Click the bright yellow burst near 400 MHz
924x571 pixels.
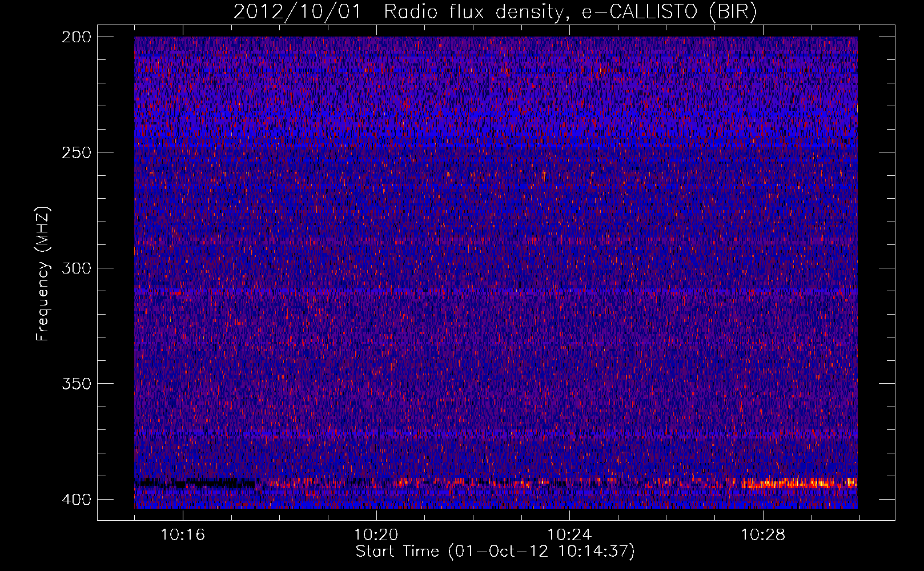click(800, 484)
